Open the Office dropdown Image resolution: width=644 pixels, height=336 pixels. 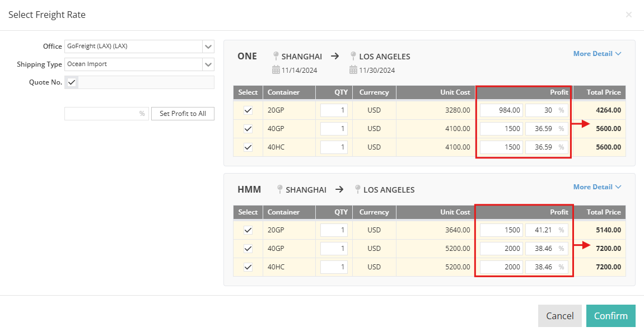[208, 46]
